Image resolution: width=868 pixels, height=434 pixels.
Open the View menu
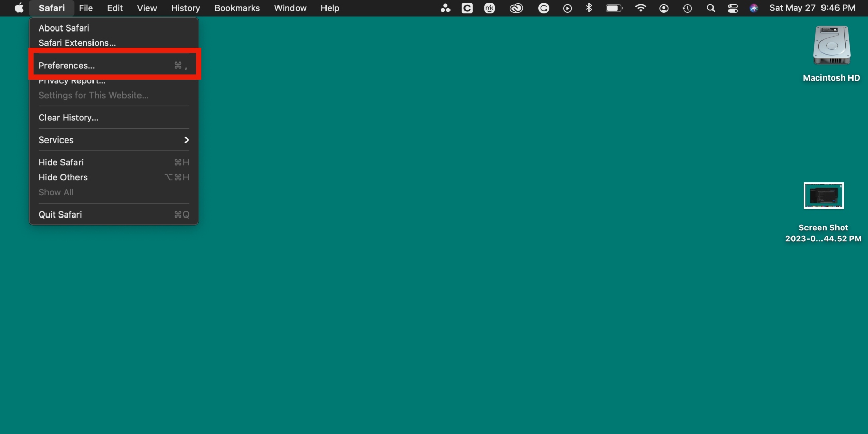(147, 8)
